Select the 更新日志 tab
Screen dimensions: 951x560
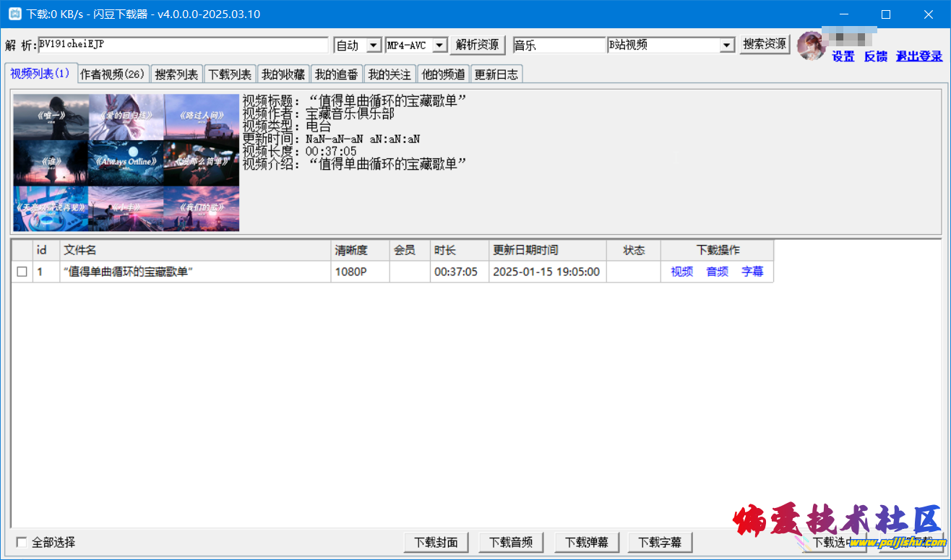point(496,74)
